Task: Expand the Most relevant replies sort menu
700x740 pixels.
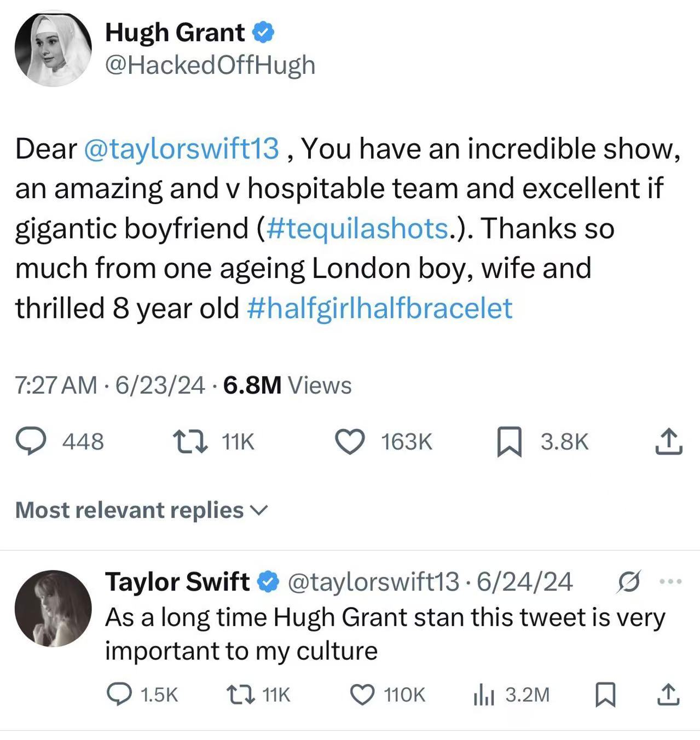Action: point(142,510)
